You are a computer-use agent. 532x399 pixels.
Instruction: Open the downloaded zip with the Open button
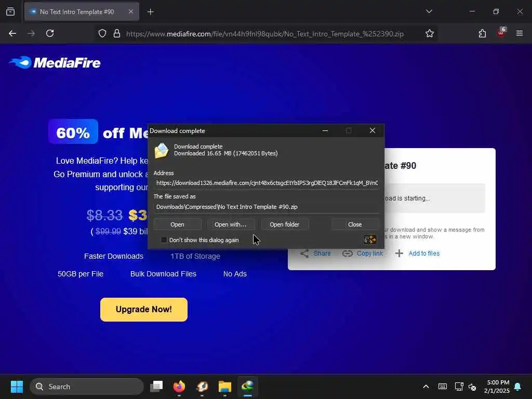pyautogui.click(x=178, y=224)
